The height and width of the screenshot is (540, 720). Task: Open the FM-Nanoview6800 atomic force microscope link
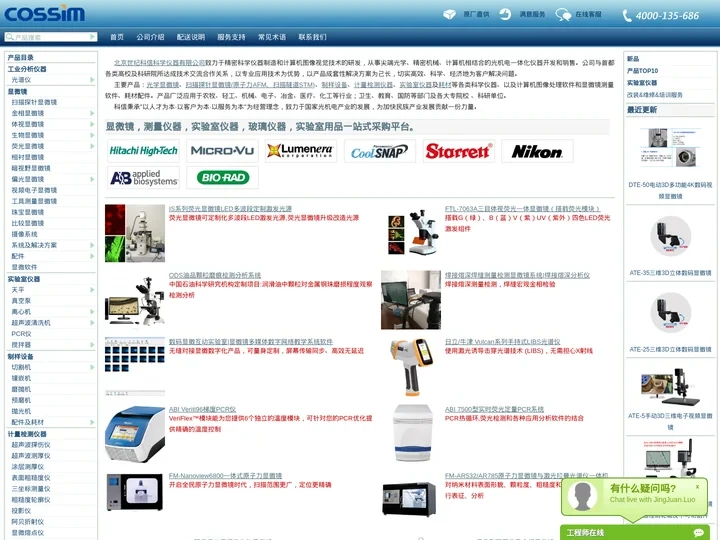tap(225, 476)
